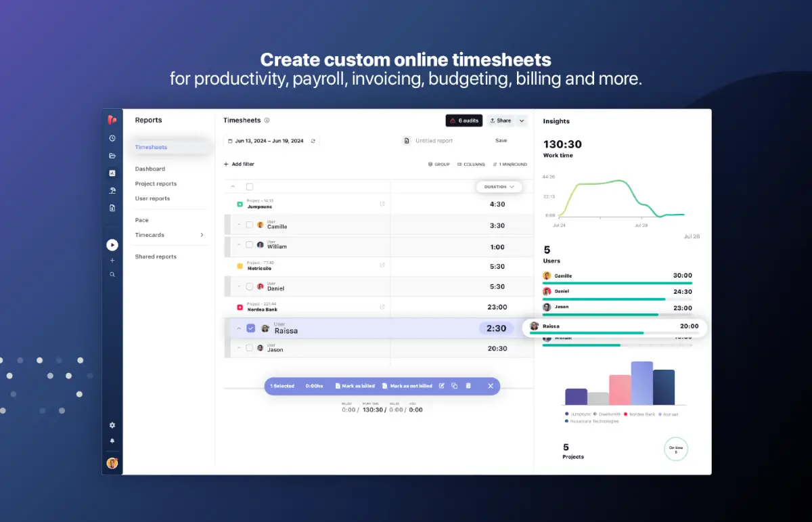Open settings gear in the sidebar
Image resolution: width=812 pixels, height=522 pixels.
(112, 425)
